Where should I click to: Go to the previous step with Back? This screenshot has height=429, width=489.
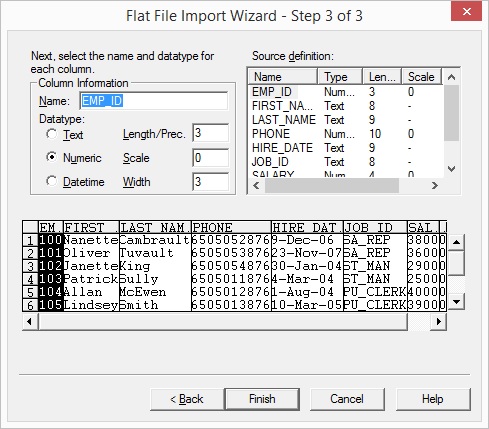[x=187, y=399]
